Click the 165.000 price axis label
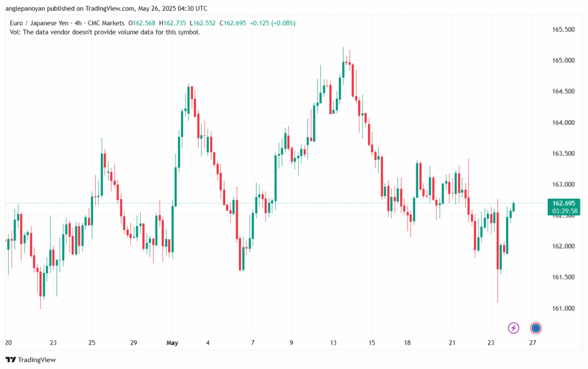The width and height of the screenshot is (588, 369). (563, 60)
